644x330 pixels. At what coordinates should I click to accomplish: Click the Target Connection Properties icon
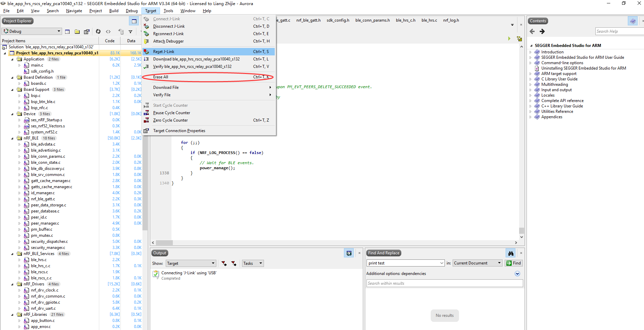(146, 131)
